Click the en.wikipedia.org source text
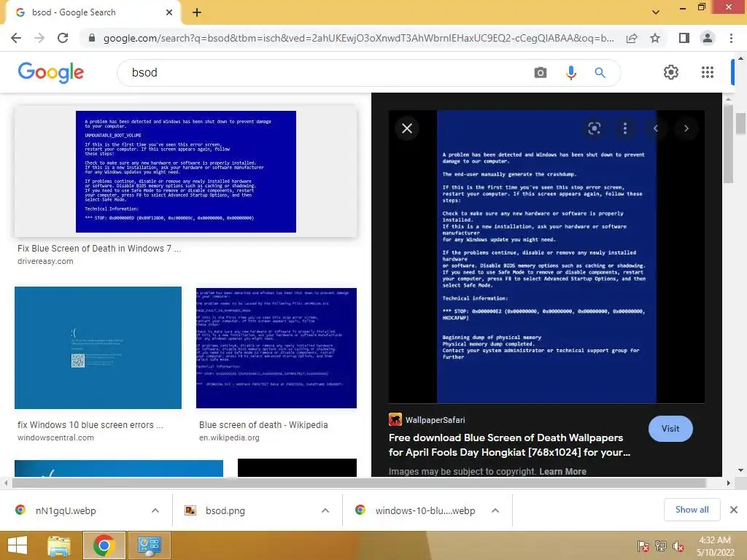The image size is (747, 560). 229,437
